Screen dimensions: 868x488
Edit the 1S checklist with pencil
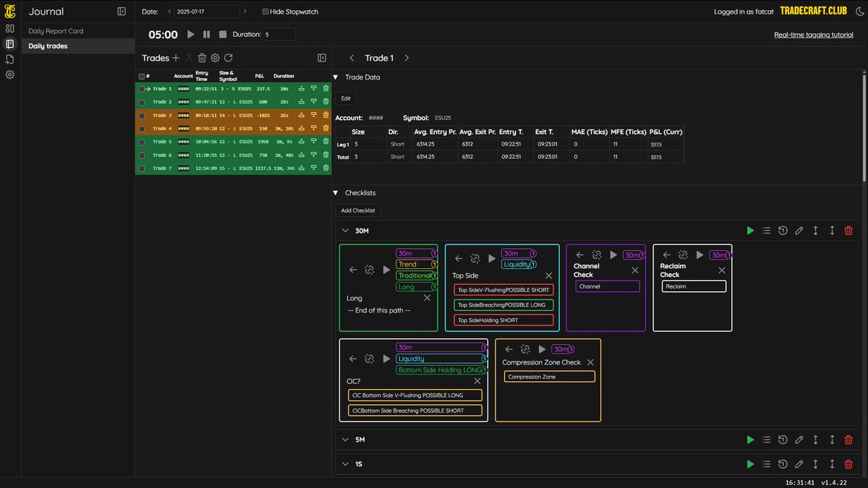[x=799, y=463]
